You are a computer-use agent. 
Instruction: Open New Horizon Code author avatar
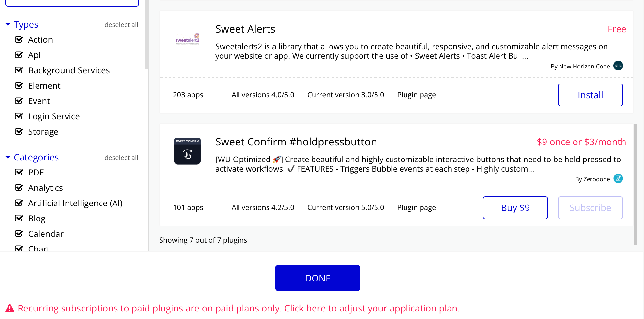(x=618, y=66)
